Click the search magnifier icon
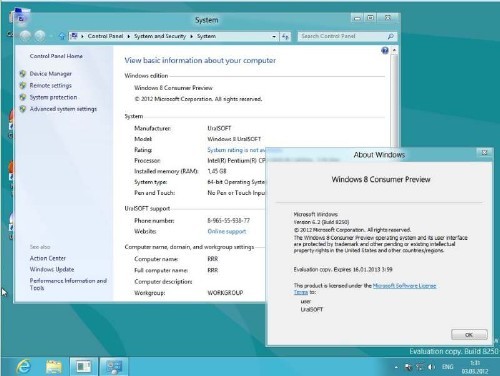Screen dimensions: 500x376 click(x=391, y=36)
